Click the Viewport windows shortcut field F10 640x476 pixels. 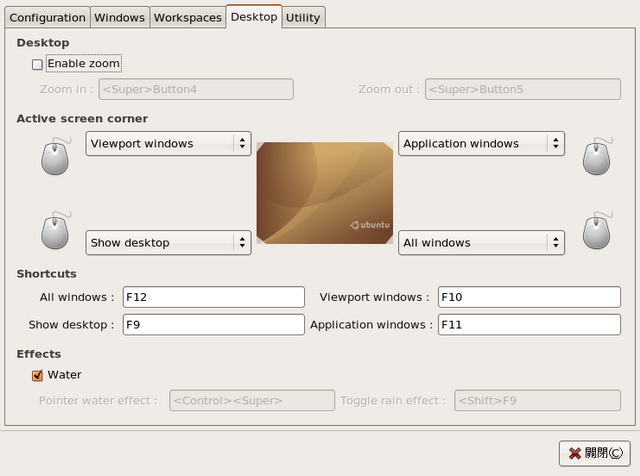[x=529, y=297]
